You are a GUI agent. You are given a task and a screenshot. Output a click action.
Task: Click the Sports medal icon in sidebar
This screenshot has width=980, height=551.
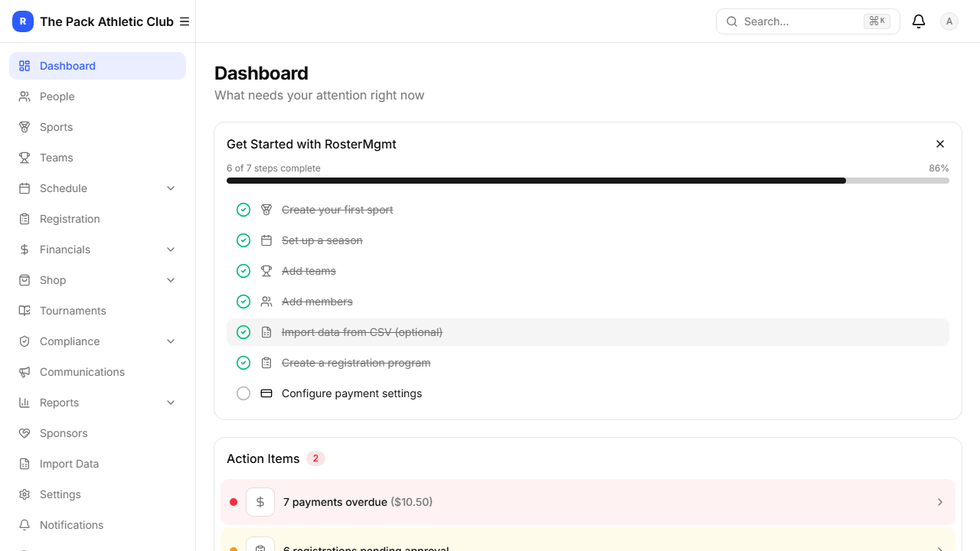point(24,127)
